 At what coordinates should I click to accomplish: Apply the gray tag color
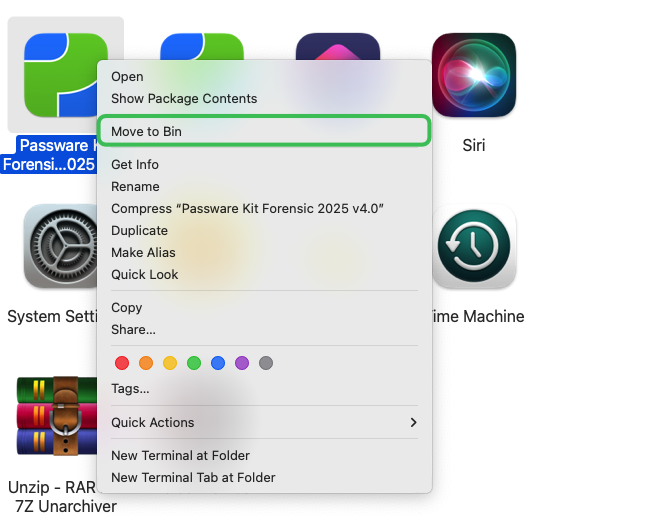tap(266, 363)
